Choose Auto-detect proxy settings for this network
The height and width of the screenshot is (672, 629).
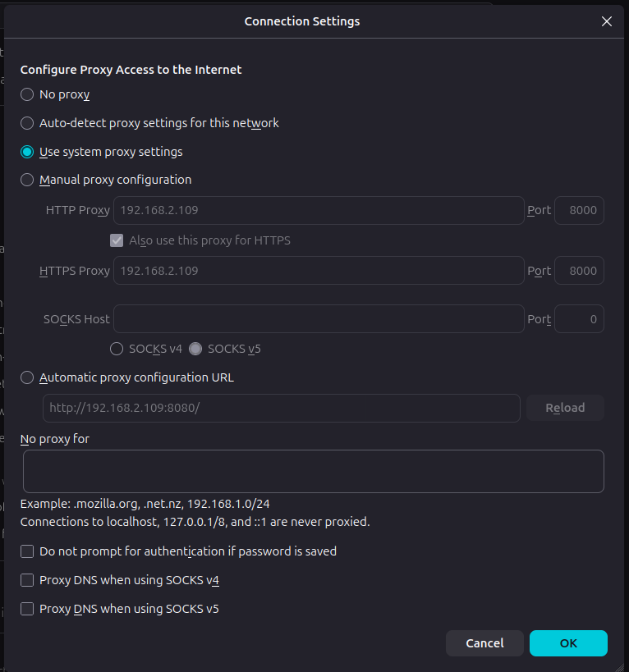27,123
